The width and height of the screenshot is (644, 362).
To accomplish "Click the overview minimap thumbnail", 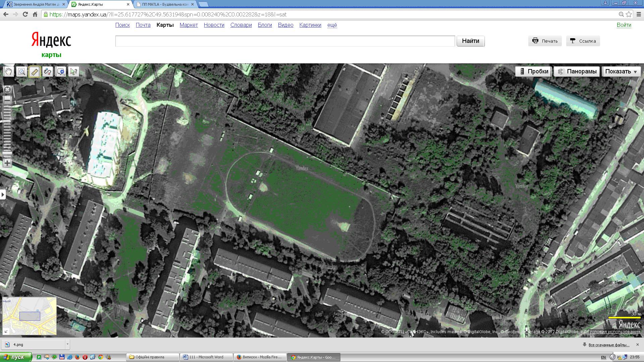I will (x=30, y=316).
